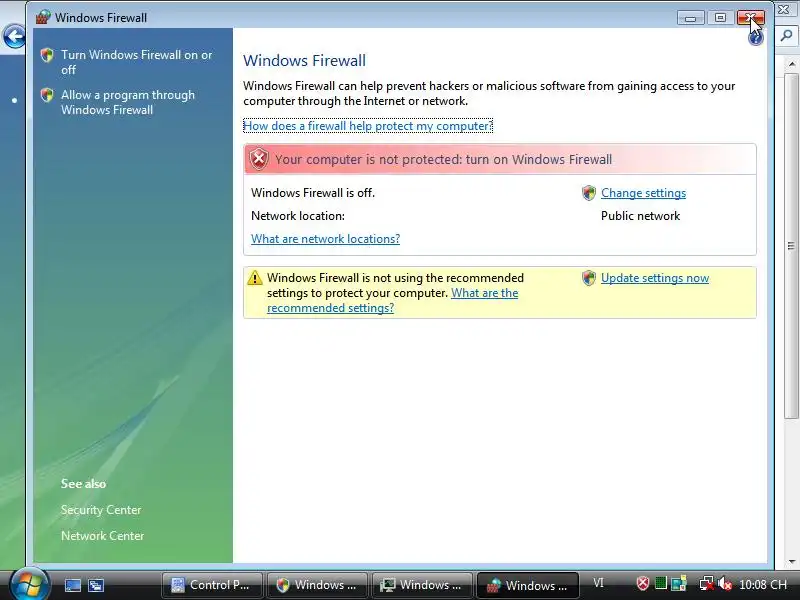Screen dimensions: 800x600
Task: Click the disconnected network tray icon
Action: [x=706, y=584]
